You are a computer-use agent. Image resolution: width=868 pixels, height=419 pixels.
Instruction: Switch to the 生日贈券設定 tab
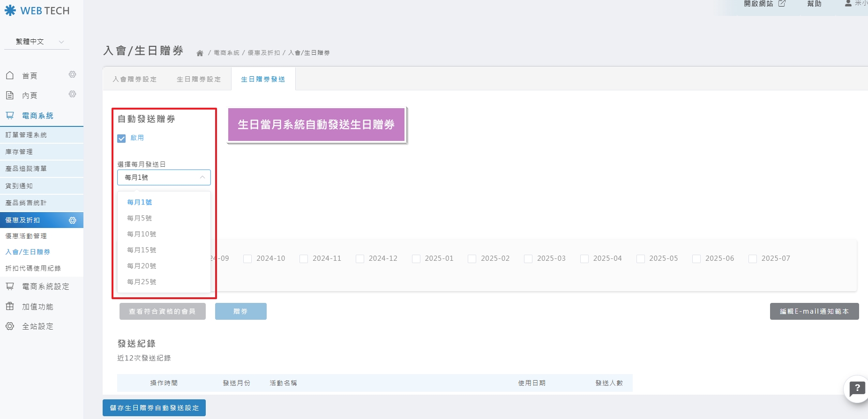coord(199,79)
